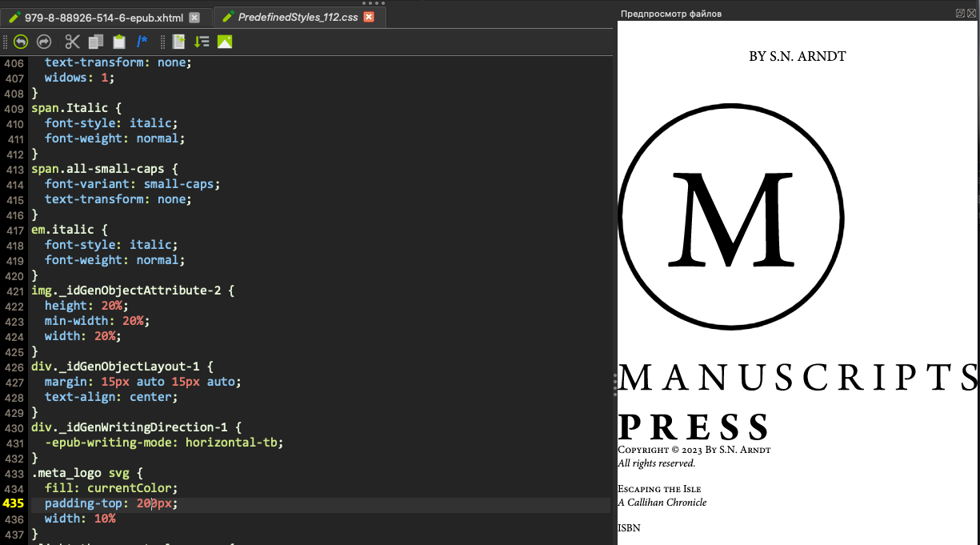Paste from clipboard using clipboard icon

click(x=119, y=42)
